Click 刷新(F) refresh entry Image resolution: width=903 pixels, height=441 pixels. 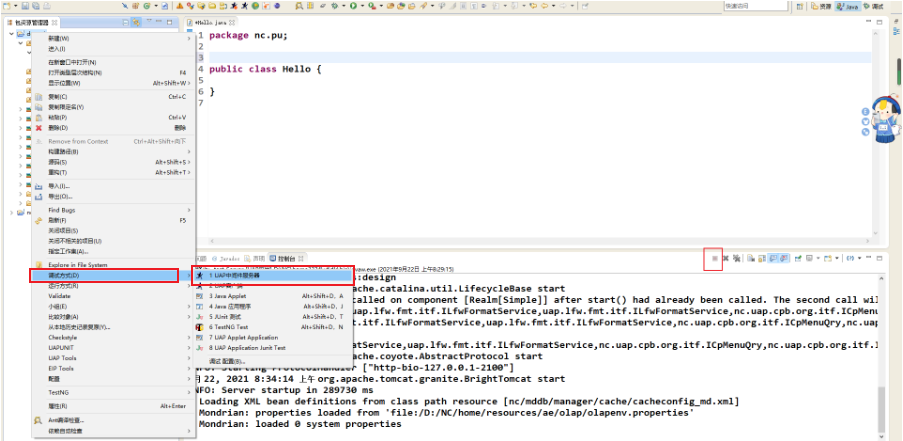point(112,220)
